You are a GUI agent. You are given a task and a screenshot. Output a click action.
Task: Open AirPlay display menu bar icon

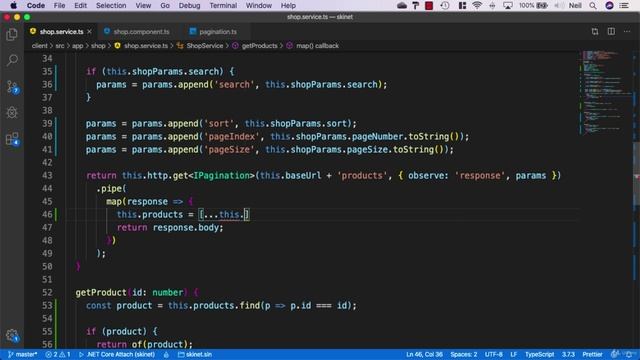(508, 5)
